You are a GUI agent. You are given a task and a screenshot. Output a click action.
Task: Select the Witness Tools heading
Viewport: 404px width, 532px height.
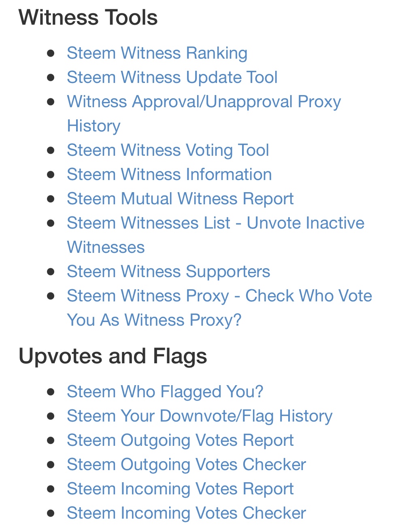pos(88,17)
